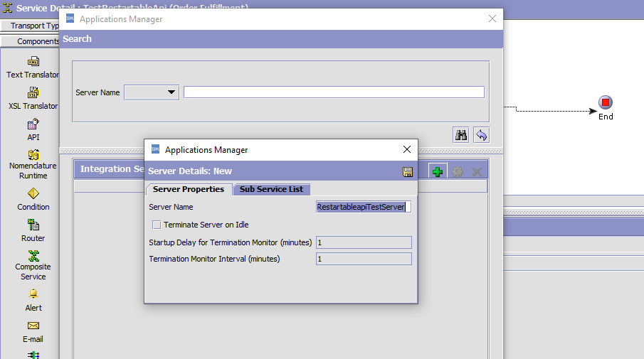Screen dimensions: 644x359
Task: Switch to the Sub Service List tab
Action: coord(271,189)
